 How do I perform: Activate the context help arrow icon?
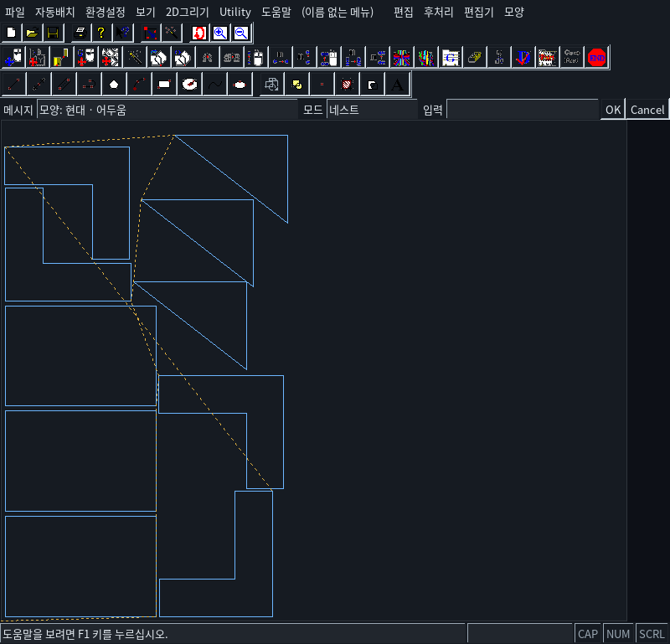(x=123, y=33)
